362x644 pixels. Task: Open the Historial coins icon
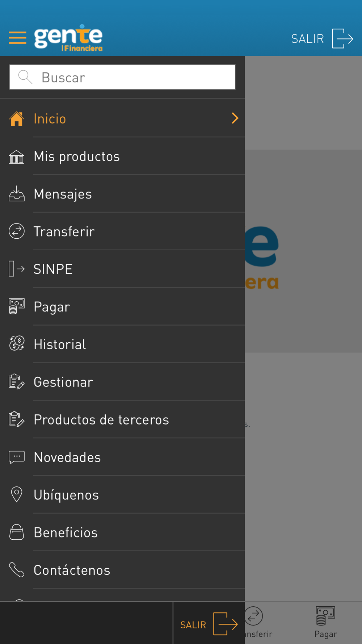click(17, 344)
